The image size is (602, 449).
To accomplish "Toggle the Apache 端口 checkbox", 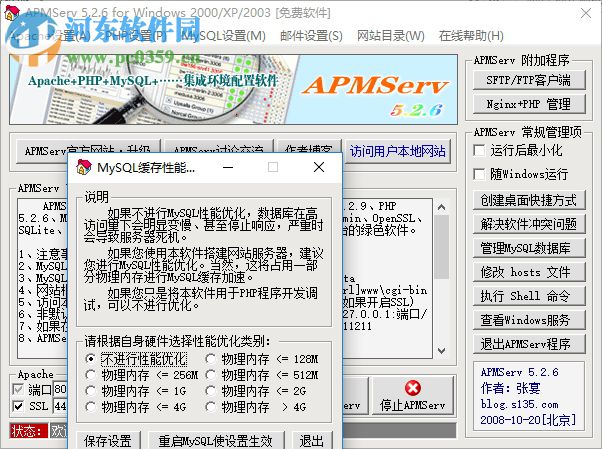I will click(x=18, y=389).
